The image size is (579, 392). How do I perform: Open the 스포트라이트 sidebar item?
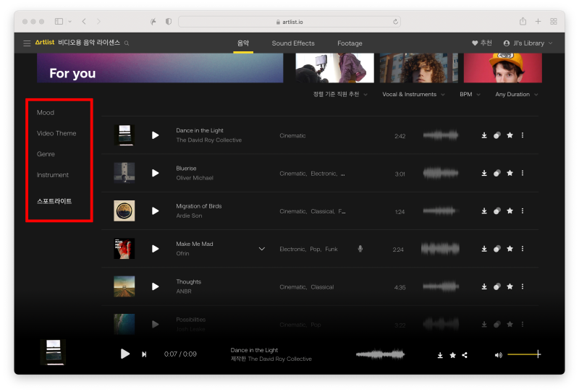tap(54, 201)
